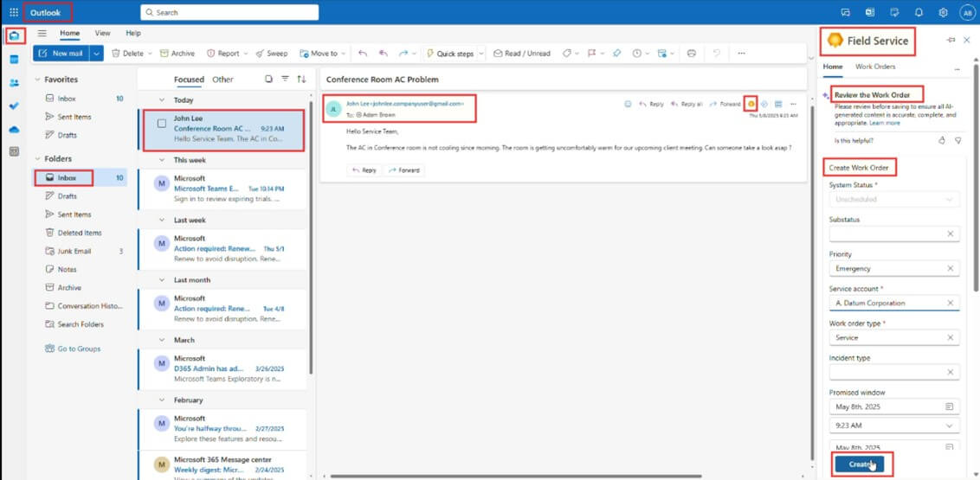Image resolution: width=980 pixels, height=480 pixels.
Task: Expand the Quick steps dropdown arrow
Action: [x=481, y=54]
